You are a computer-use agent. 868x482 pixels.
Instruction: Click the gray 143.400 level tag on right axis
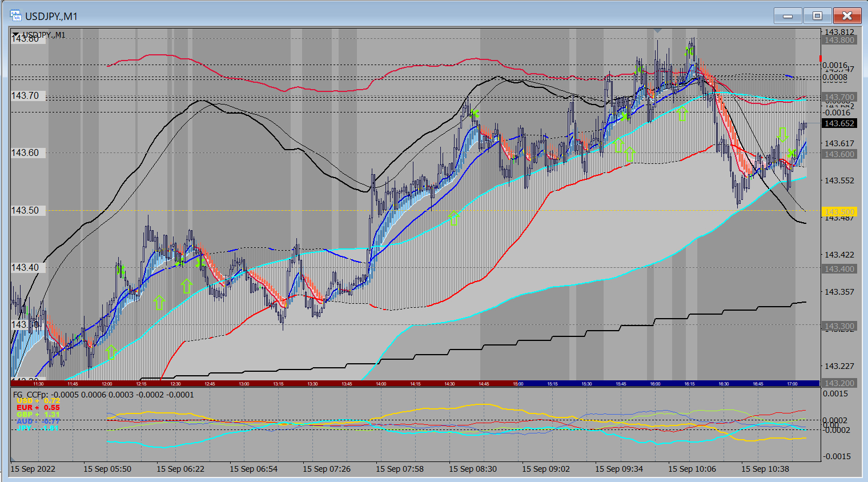pyautogui.click(x=839, y=269)
